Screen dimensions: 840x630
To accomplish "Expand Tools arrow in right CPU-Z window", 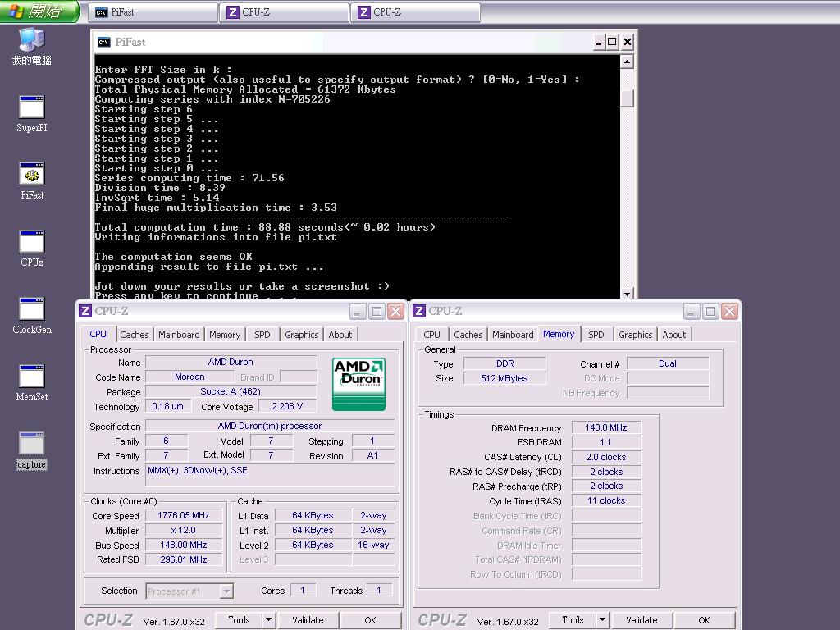I will [602, 620].
